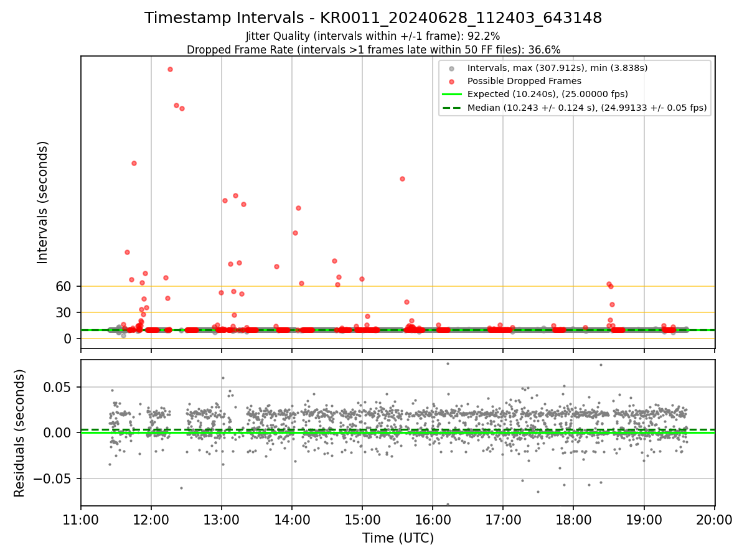Click the '18:00' time tick label

pyautogui.click(x=573, y=518)
